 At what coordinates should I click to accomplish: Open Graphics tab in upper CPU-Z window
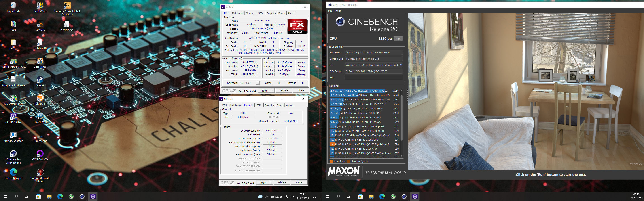[271, 13]
